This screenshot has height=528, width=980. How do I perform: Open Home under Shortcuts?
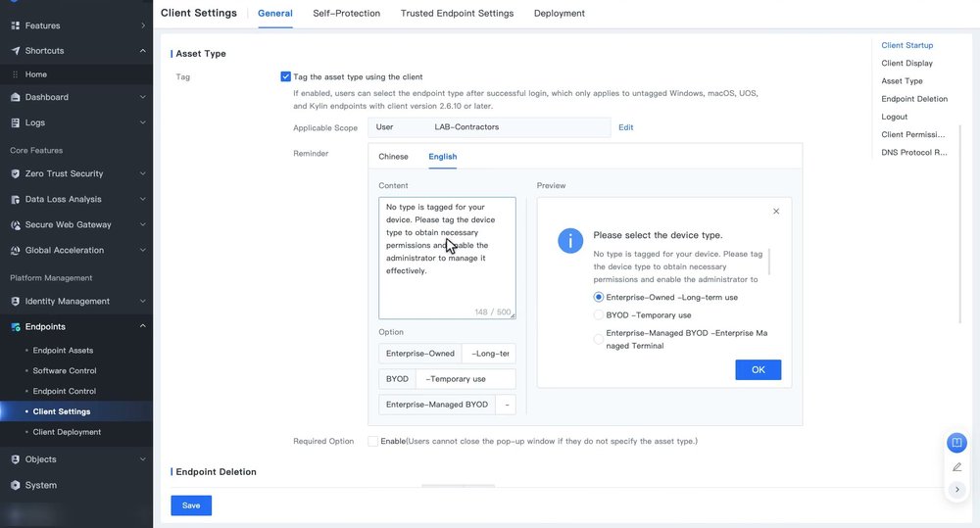click(x=35, y=74)
